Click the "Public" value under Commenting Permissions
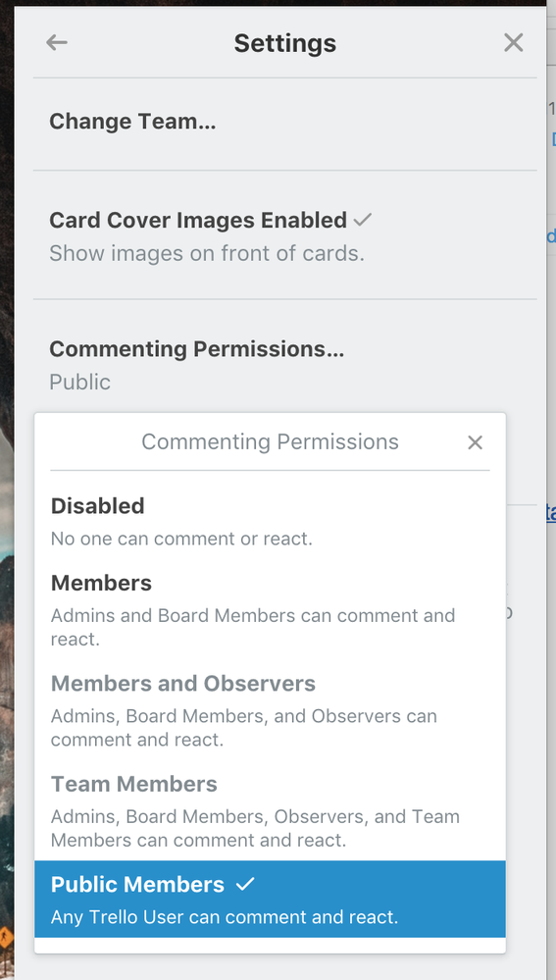Screen dimensions: 556x980 tap(80, 382)
